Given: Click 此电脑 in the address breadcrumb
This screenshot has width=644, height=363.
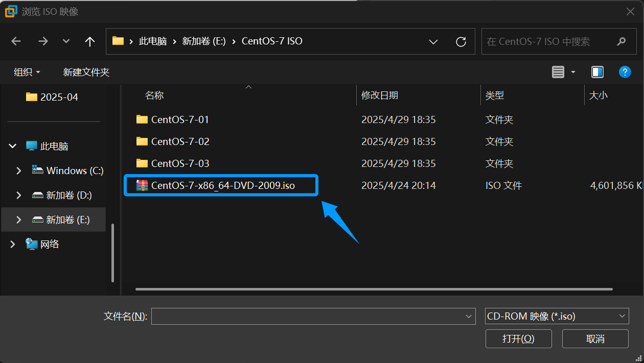Looking at the screenshot, I should (x=153, y=41).
